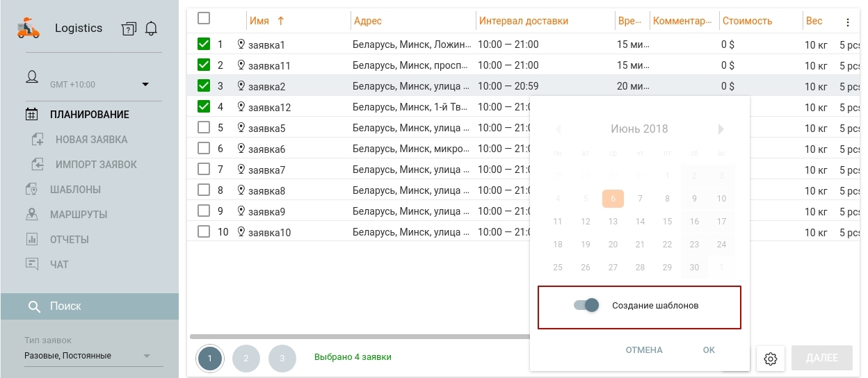Check the checkbox for заявка7
Screen dimensions: 868x378
click(204, 170)
